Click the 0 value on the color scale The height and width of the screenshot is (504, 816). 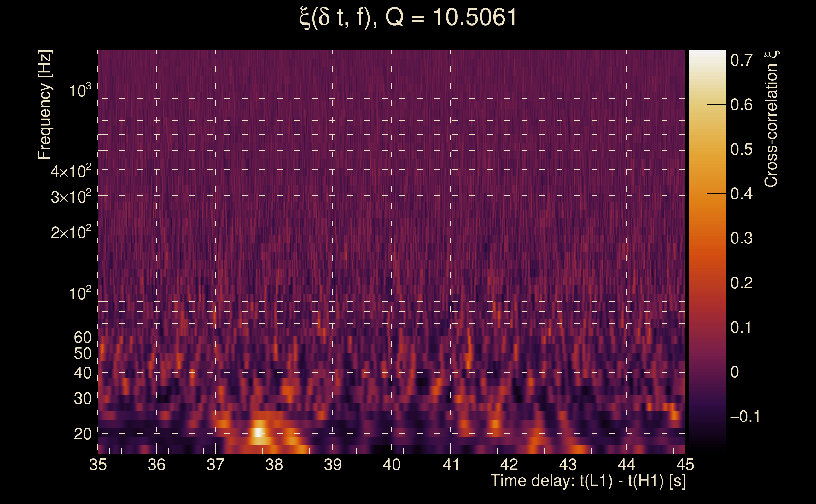(735, 372)
